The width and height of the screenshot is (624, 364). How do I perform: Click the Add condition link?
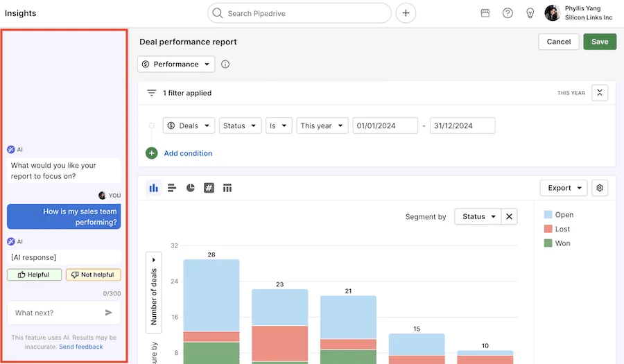click(188, 153)
